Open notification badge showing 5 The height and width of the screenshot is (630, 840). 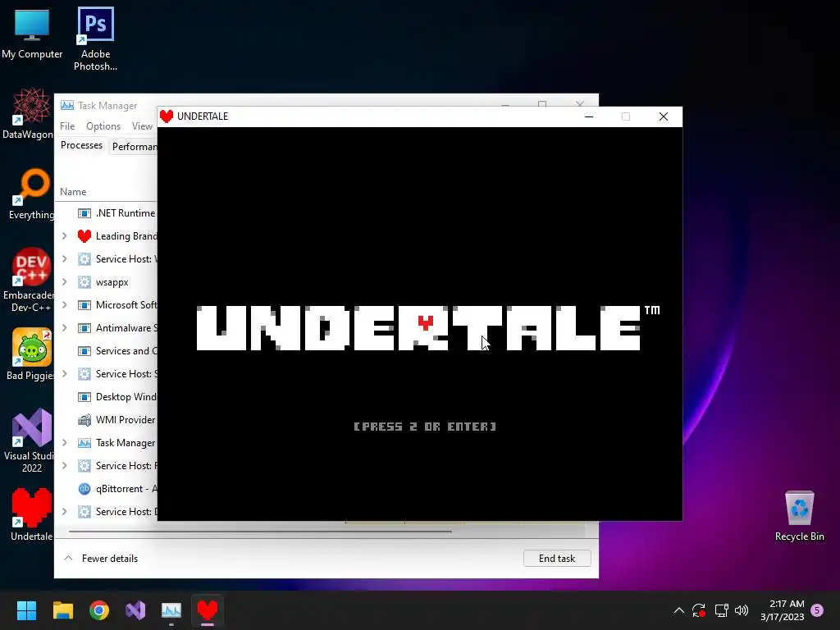(817, 609)
